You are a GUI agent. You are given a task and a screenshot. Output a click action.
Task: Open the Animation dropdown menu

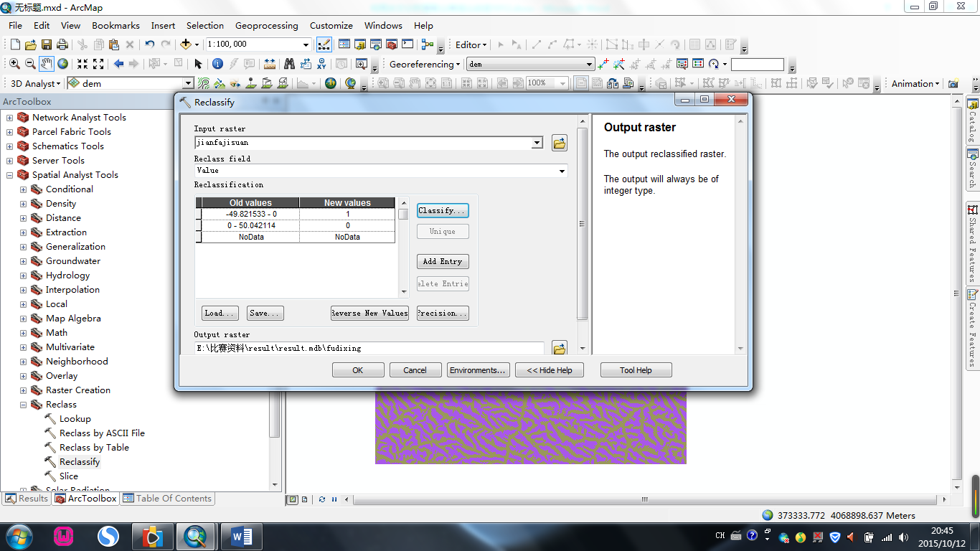pos(915,83)
